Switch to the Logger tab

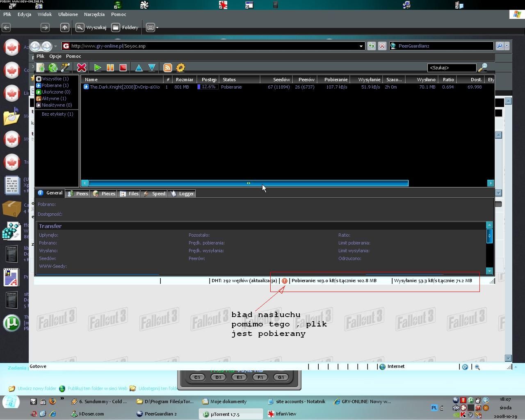(x=182, y=194)
